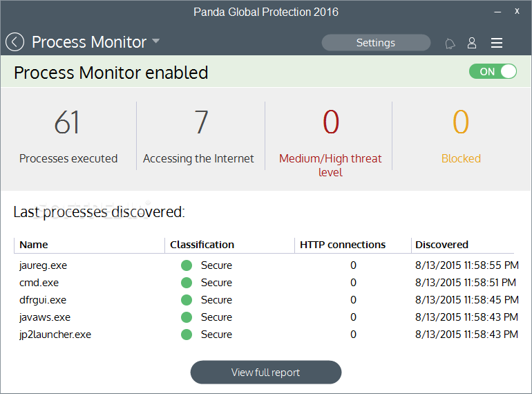532x394 pixels.
Task: Open the hamburger menu icon
Action: (x=496, y=43)
